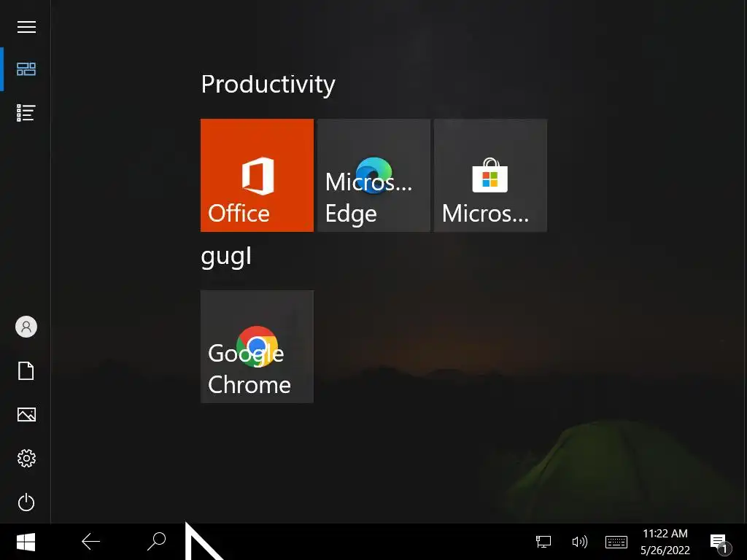Open the touch keyboard icon
This screenshot has height=560, width=747.
[x=616, y=542]
